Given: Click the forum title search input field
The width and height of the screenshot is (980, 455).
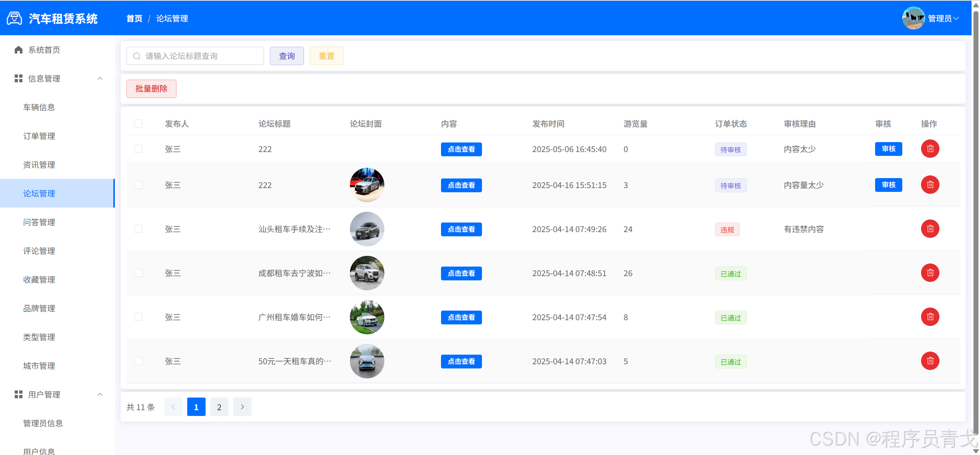Looking at the screenshot, I should point(195,56).
